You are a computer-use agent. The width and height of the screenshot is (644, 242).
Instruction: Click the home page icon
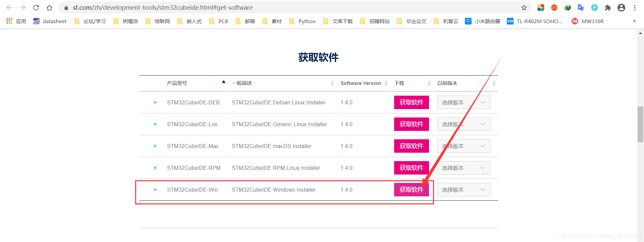pos(49,8)
